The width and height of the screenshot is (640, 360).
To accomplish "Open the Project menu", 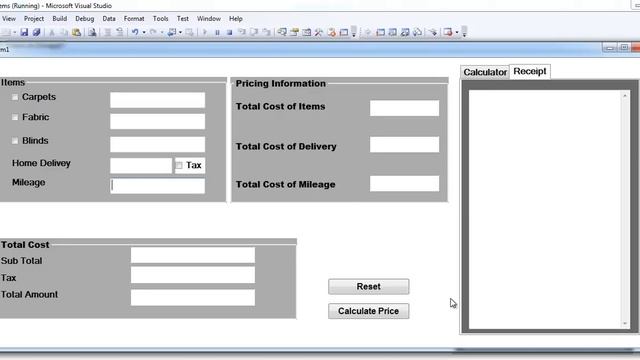I will (34, 19).
